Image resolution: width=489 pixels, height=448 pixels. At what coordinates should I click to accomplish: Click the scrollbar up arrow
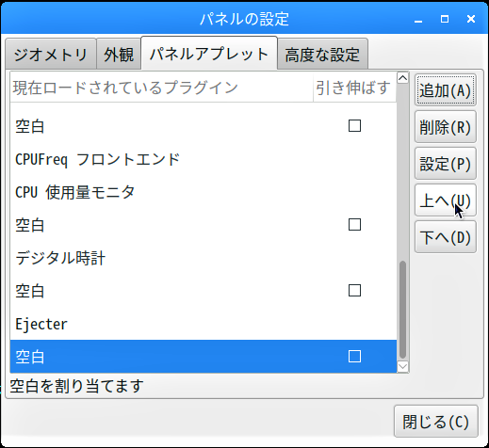(x=402, y=78)
